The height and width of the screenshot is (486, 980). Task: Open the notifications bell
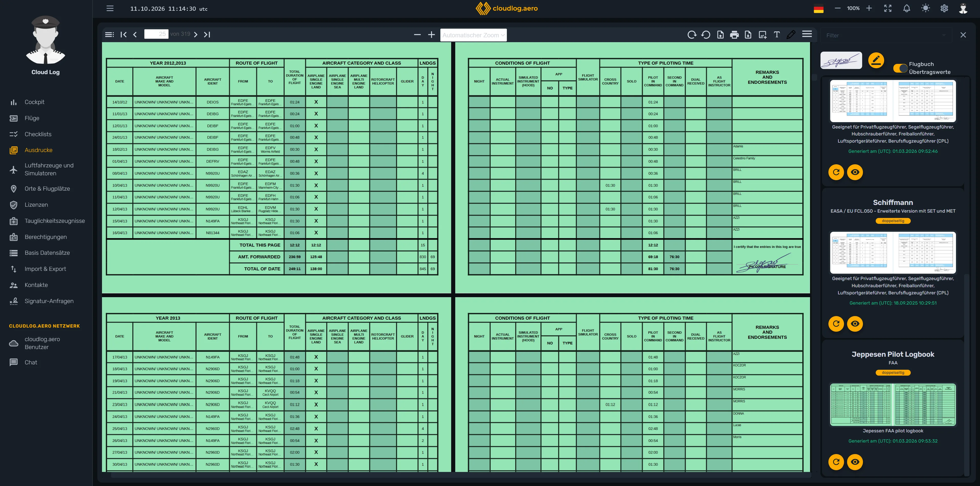pos(907,8)
